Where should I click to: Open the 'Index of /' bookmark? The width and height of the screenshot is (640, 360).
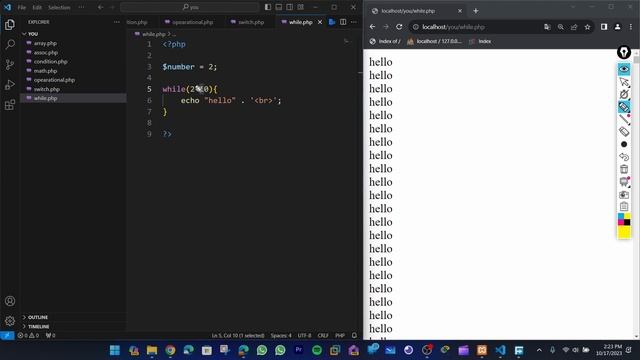pos(385,41)
